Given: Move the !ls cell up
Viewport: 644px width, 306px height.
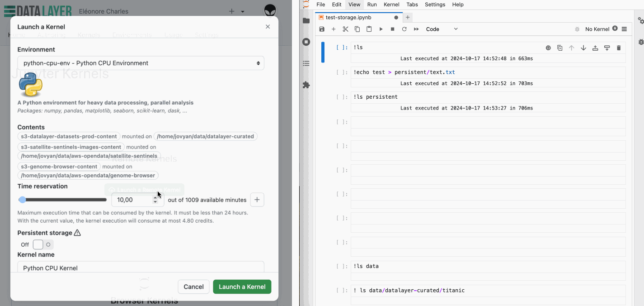Looking at the screenshot, I should click(x=572, y=48).
